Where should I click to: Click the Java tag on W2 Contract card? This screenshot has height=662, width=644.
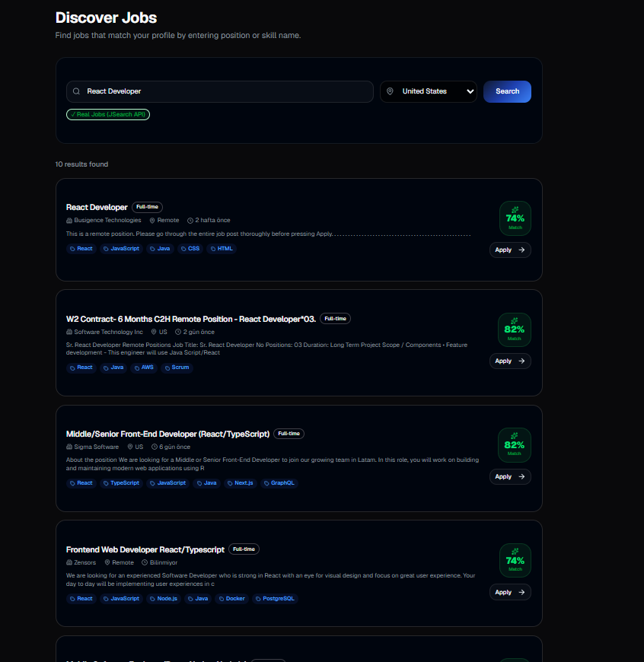click(x=113, y=368)
